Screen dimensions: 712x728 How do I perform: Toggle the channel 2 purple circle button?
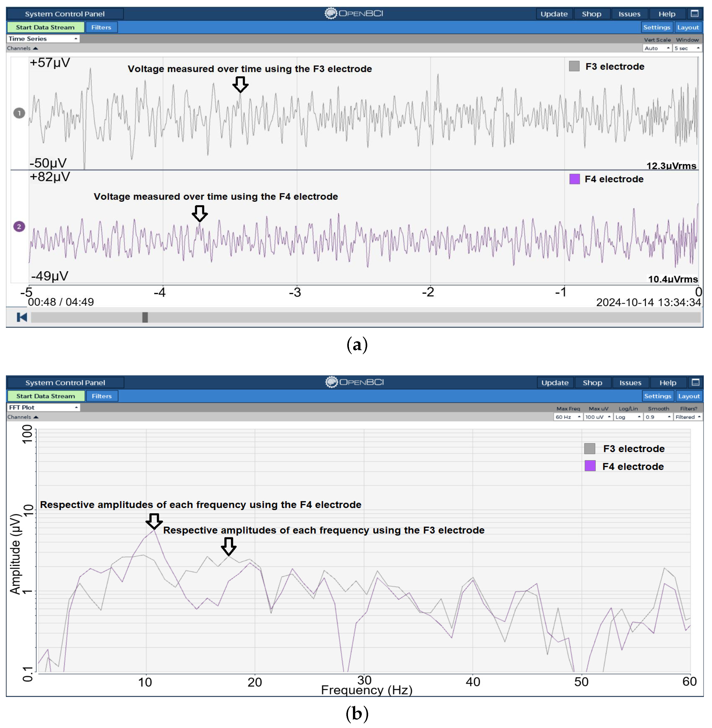[x=19, y=226]
